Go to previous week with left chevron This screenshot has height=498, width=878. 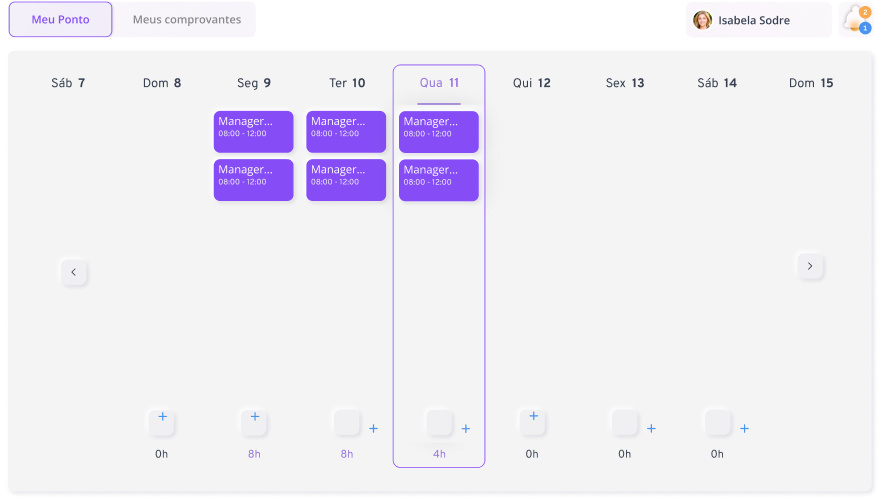click(x=74, y=272)
